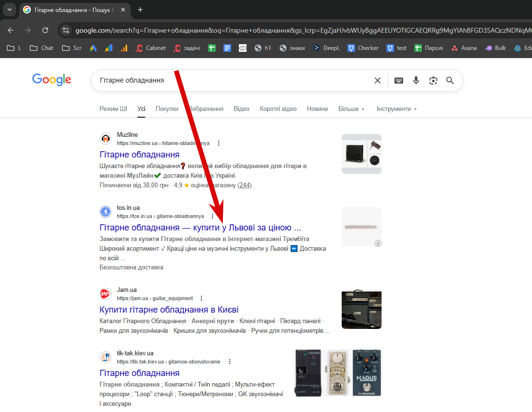Open the Checker bookmark
Viewport: 532px width, 412px height.
pyautogui.click(x=363, y=48)
